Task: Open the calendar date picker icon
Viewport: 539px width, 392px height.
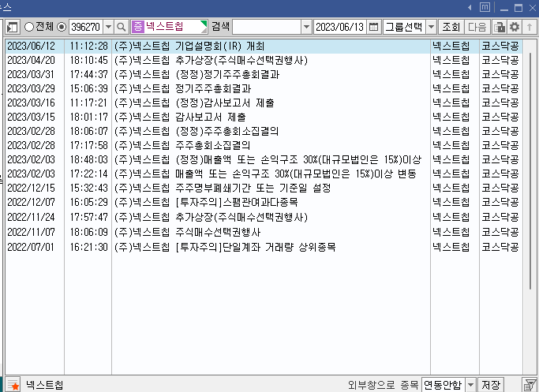Action: coord(373,27)
